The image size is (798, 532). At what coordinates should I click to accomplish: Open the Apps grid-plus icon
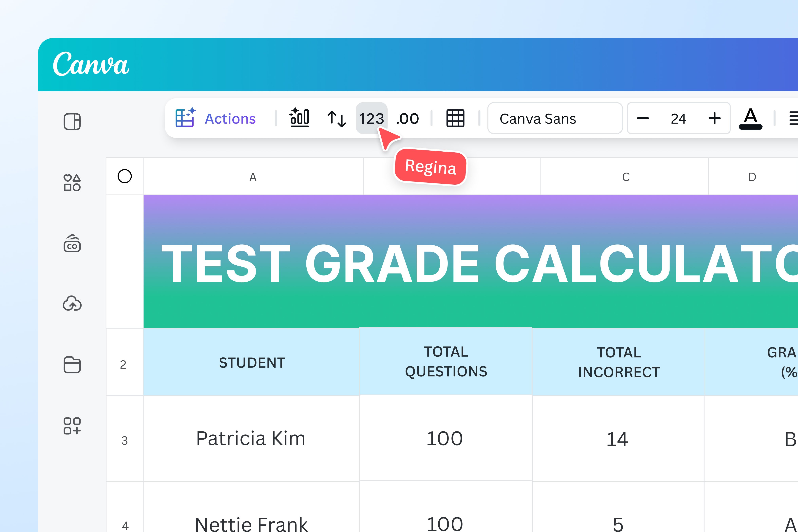click(72, 426)
